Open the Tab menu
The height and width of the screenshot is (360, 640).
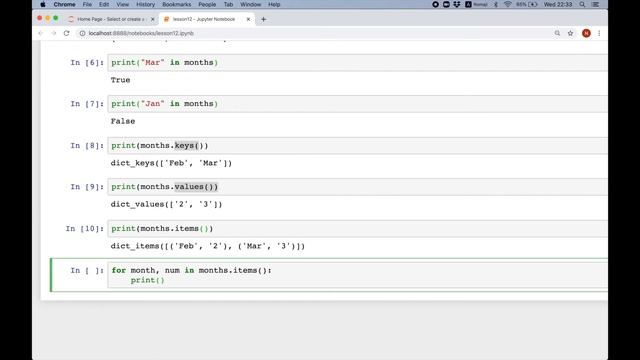(x=228, y=4)
